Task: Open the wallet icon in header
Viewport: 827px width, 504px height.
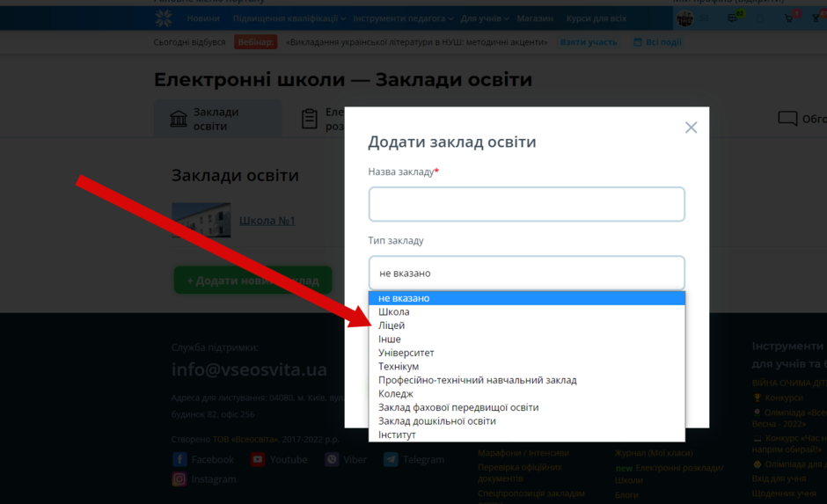Action: coord(760,18)
